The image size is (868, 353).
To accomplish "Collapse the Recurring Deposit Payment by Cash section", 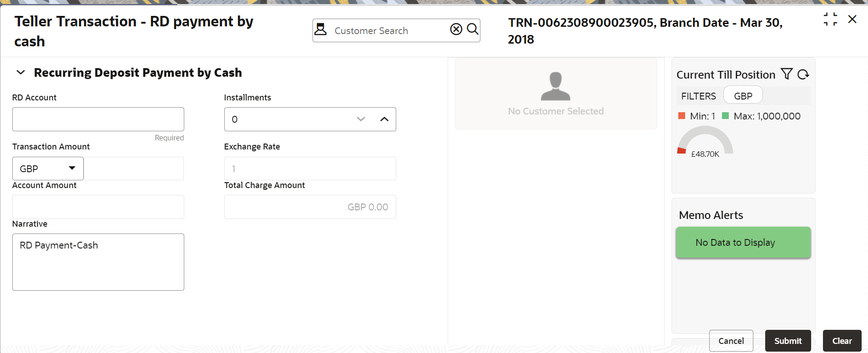I will click(x=20, y=73).
